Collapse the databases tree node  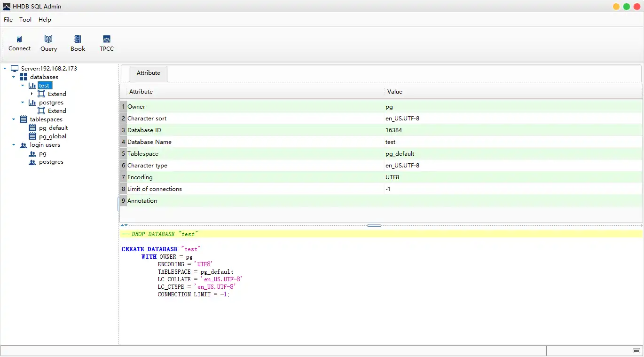tap(14, 77)
